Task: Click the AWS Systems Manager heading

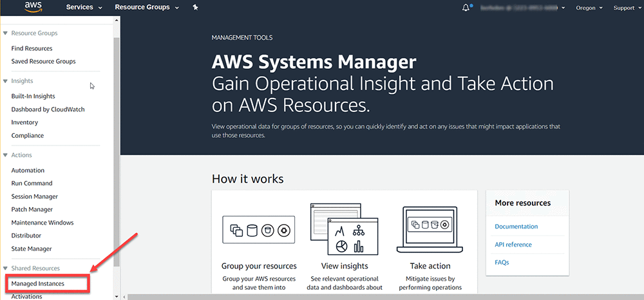Action: pos(314,63)
